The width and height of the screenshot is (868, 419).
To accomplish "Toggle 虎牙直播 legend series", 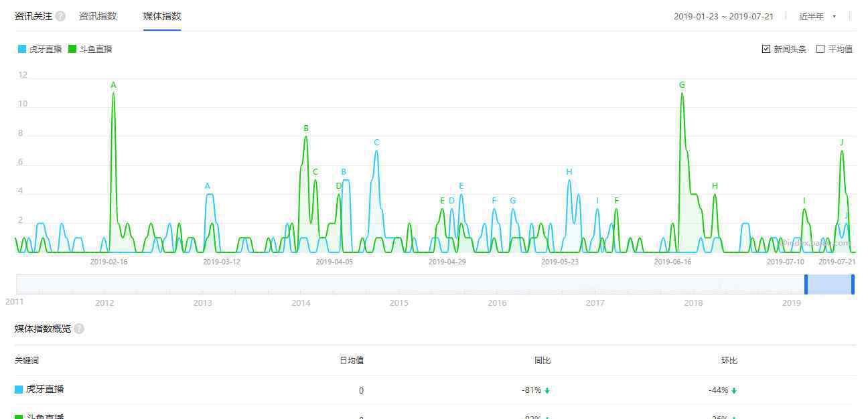I will coord(40,49).
